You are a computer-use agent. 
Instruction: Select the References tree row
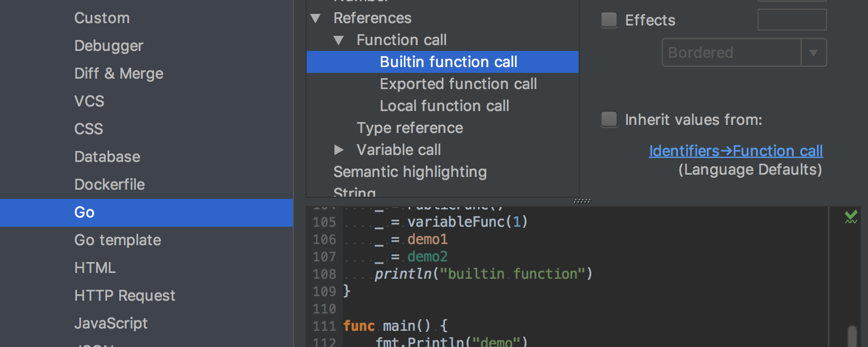(x=443, y=18)
